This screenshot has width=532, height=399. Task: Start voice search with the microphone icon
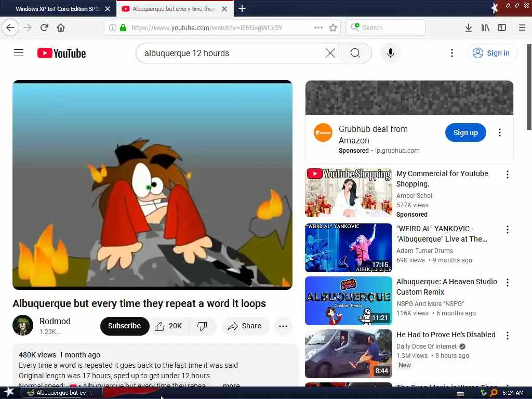coord(391,53)
